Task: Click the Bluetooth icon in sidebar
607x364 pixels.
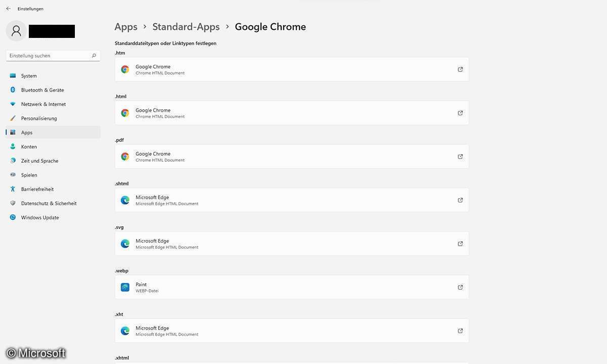Action: pos(13,90)
